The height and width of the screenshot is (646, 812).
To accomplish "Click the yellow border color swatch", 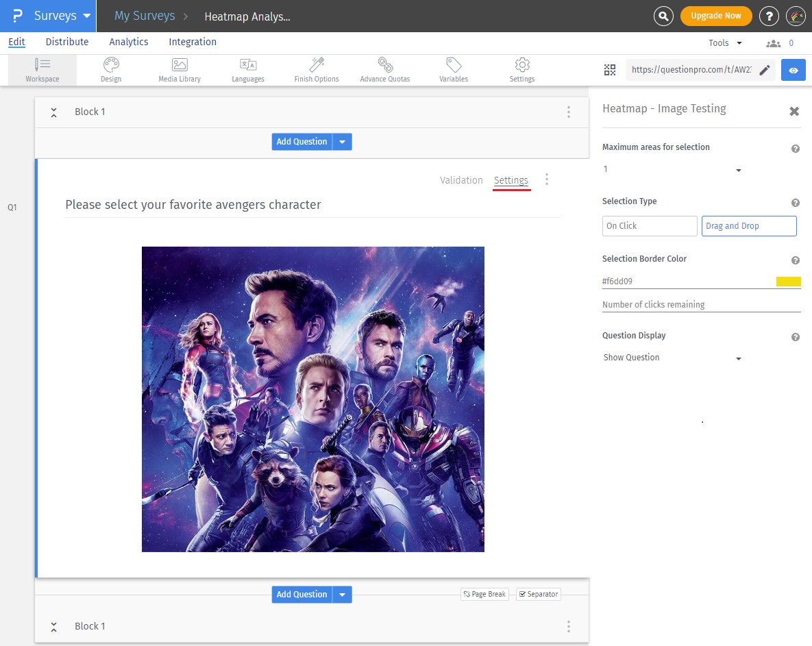I will click(x=788, y=281).
